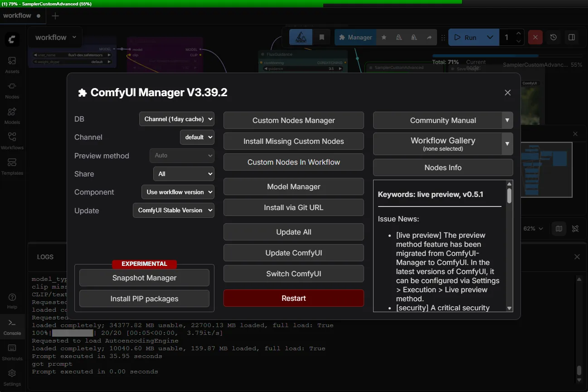588x392 pixels.
Task: Open the ComfyUI Stable Version update dropdown
Action: pos(173,210)
